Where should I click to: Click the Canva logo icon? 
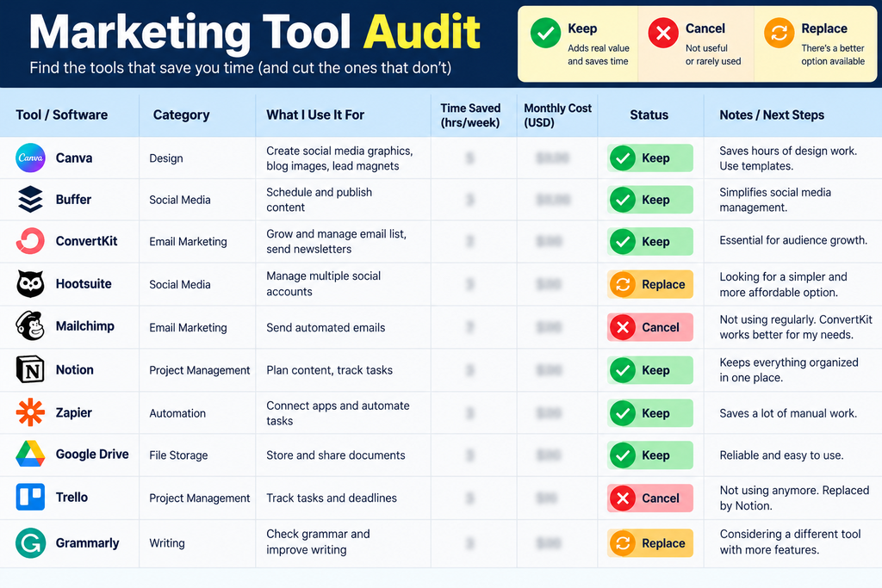30,158
